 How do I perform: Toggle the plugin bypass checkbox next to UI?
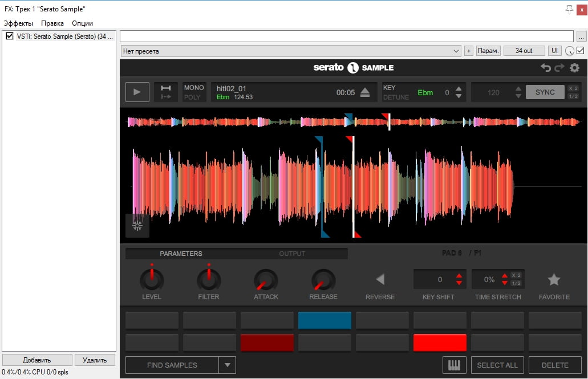(x=580, y=51)
